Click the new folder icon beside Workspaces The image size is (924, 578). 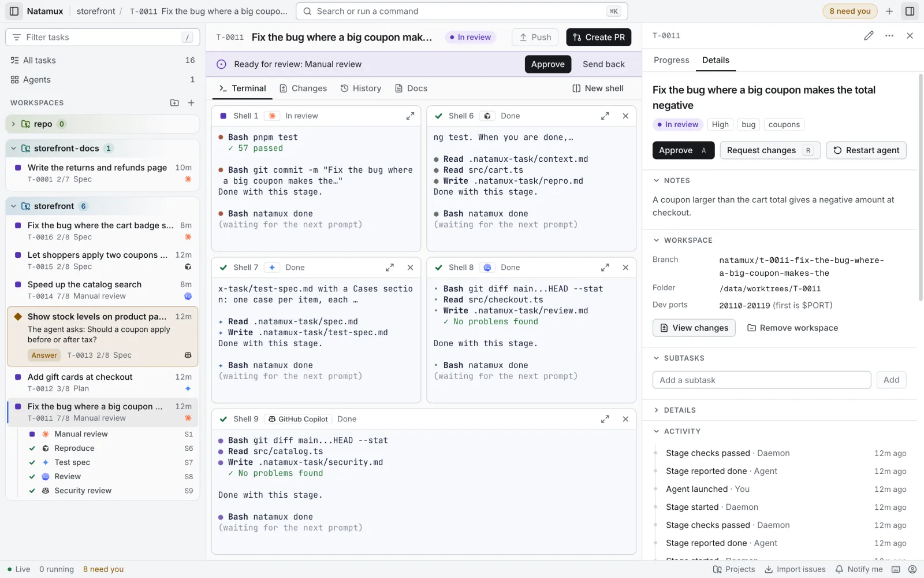click(x=174, y=103)
